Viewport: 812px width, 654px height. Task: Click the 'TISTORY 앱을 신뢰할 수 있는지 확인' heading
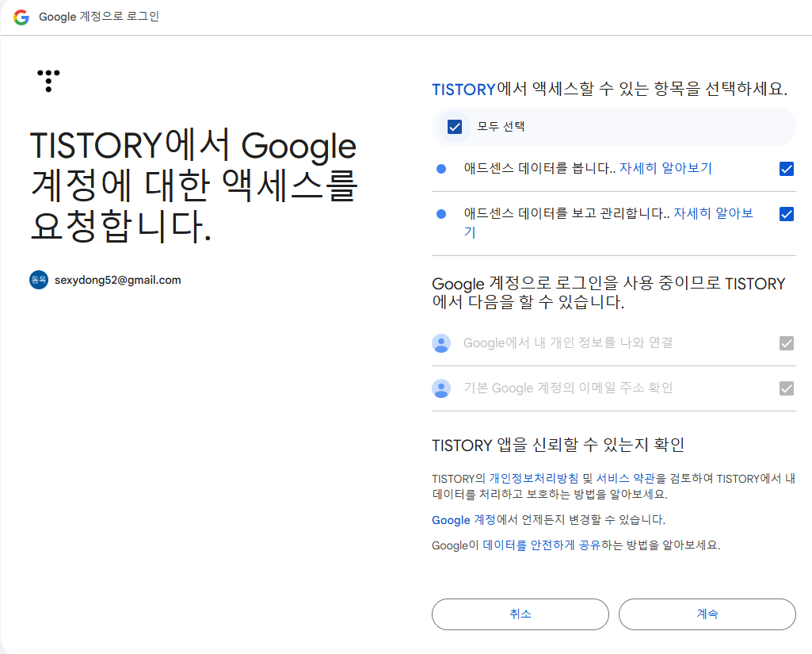point(558,446)
